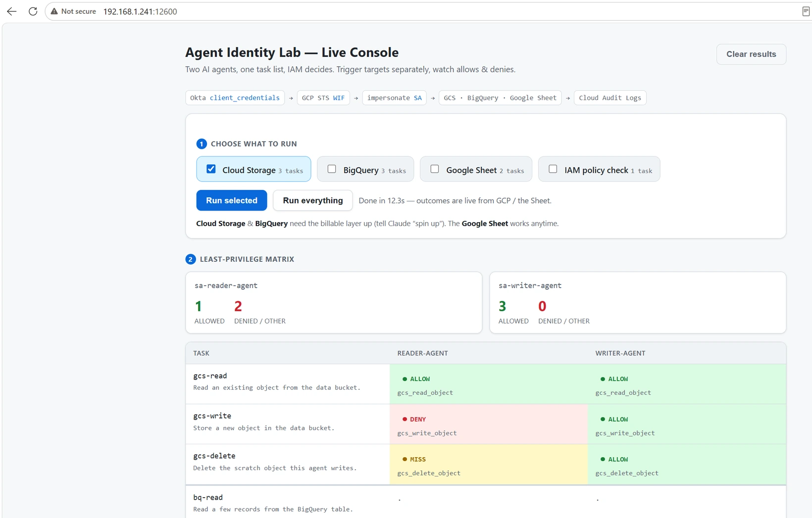Click 'Store a new object in the data bucket.'

(264, 428)
